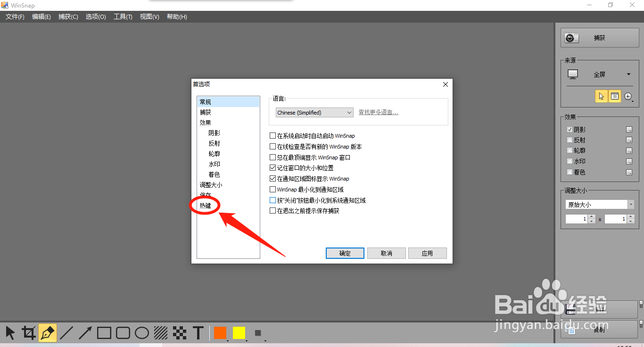
Task: Toggle the include mouse cursor icon
Action: (601, 96)
